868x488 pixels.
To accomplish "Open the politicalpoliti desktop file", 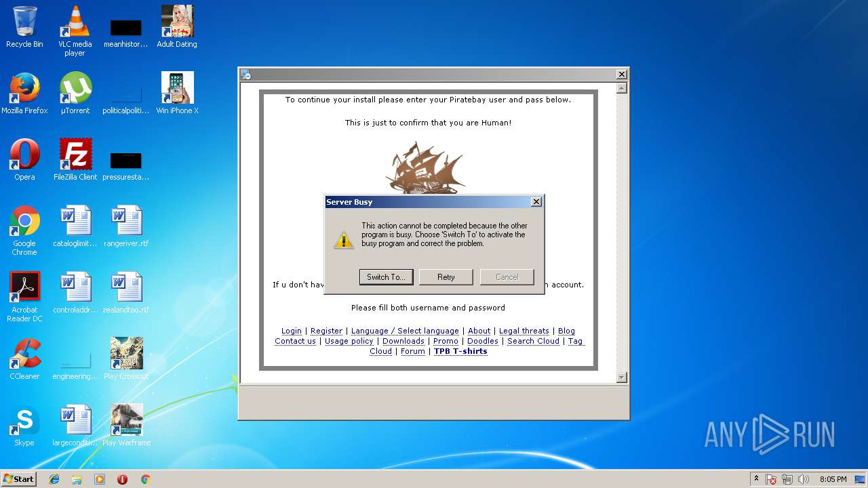I will [126, 99].
